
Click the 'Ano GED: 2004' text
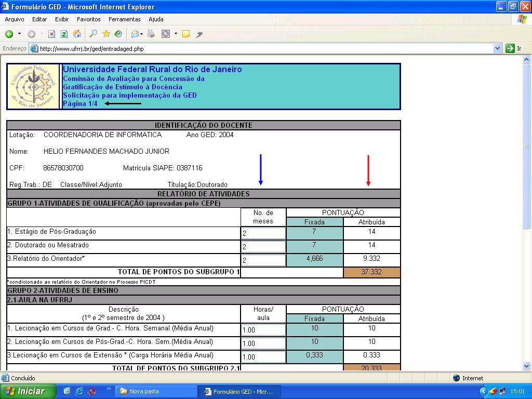click(x=210, y=135)
